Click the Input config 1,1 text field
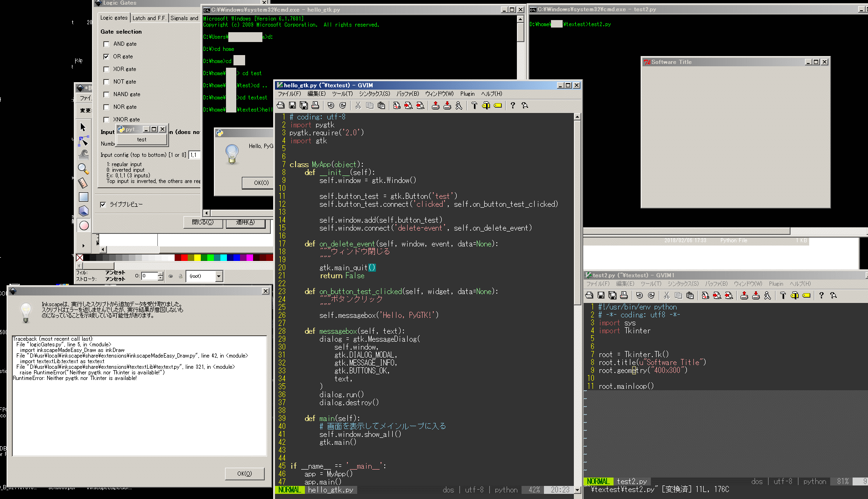 click(195, 155)
